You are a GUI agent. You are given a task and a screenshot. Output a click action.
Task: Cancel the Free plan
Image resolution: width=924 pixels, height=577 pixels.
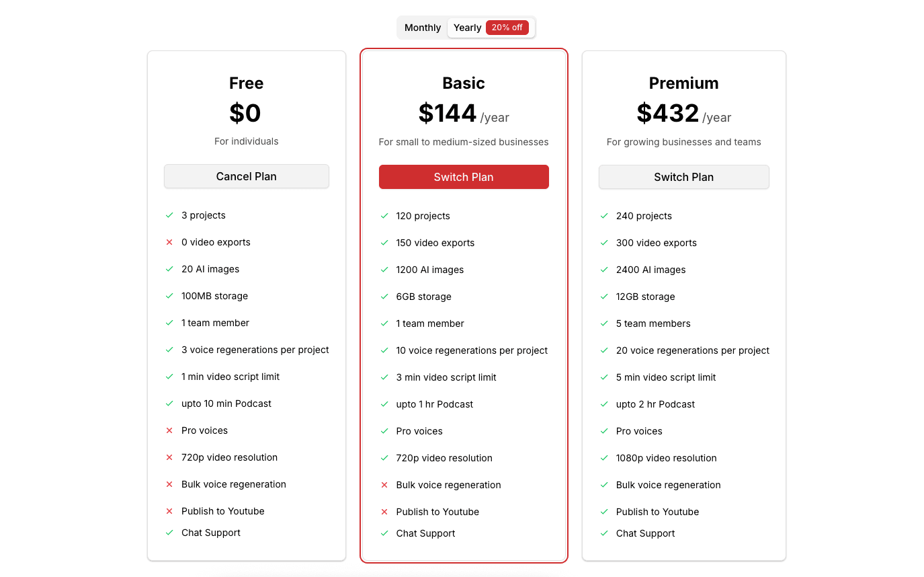pyautogui.click(x=246, y=176)
